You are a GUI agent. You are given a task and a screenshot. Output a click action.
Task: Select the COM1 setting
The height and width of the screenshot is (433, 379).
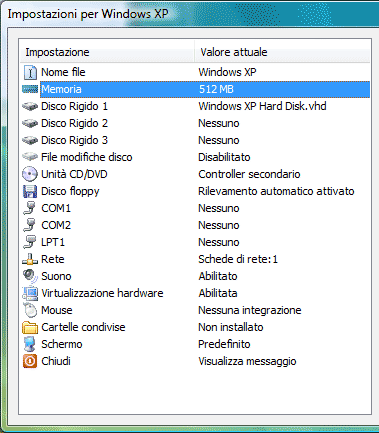click(x=56, y=208)
